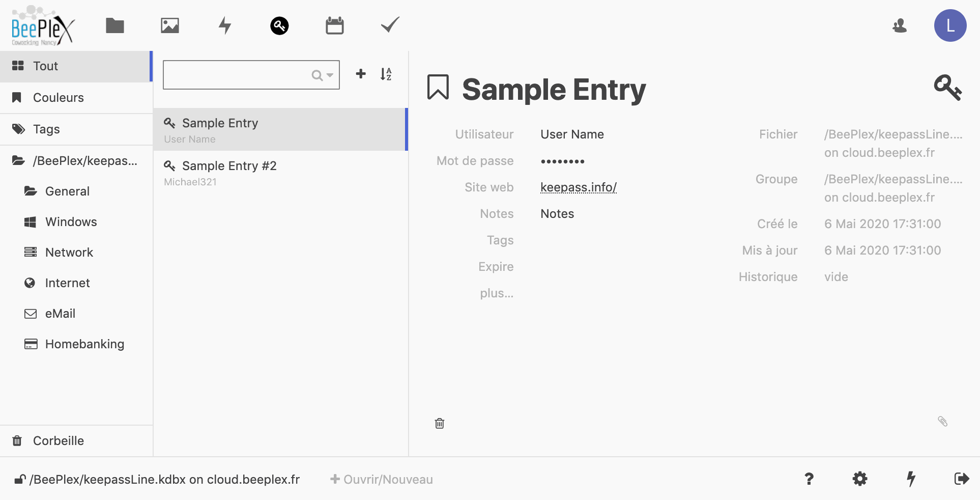This screenshot has width=980, height=500.
Task: Click the lock icon for keepassLine.kdbx
Action: point(20,479)
